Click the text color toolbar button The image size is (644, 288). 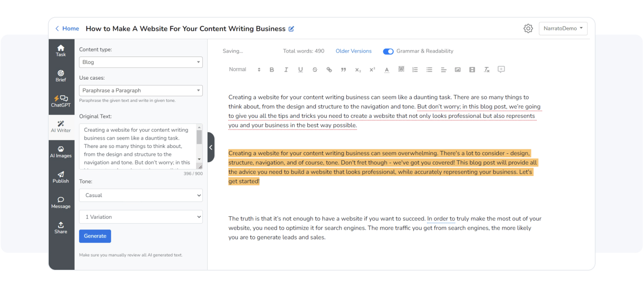click(x=387, y=70)
